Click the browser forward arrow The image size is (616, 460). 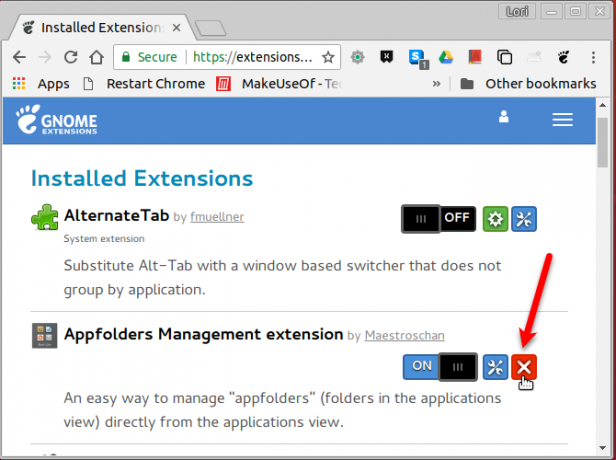coord(45,57)
